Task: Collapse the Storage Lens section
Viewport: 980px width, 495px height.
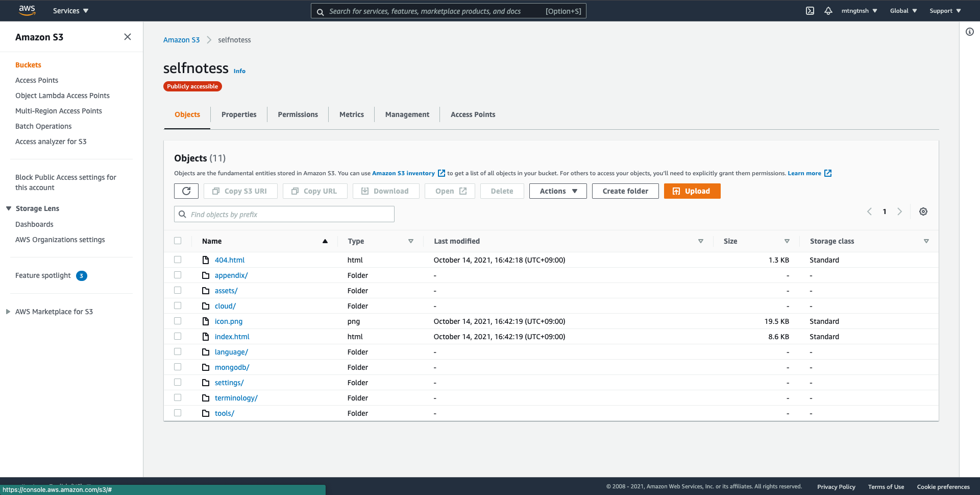Action: pos(9,208)
